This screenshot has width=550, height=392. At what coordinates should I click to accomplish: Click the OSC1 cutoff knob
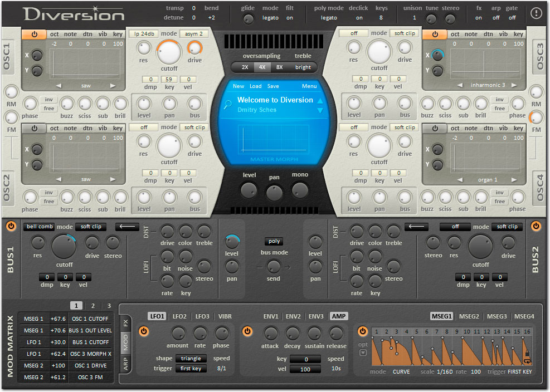169,52
